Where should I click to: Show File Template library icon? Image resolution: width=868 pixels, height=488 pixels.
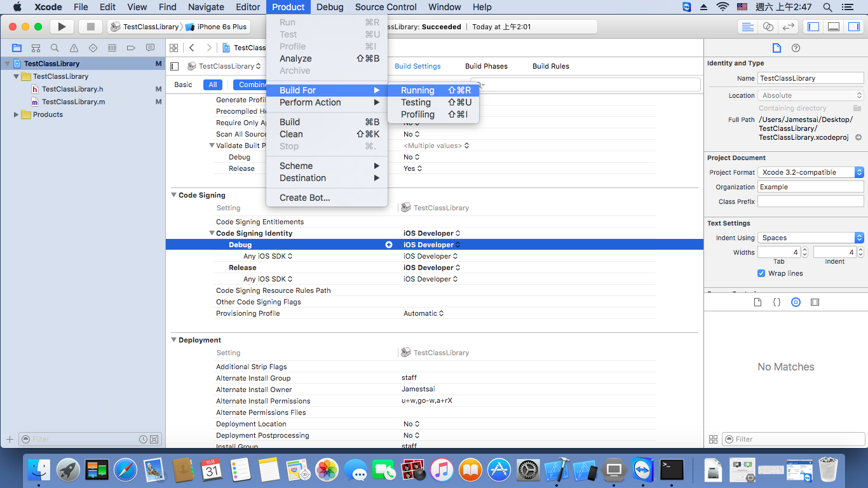coord(757,302)
